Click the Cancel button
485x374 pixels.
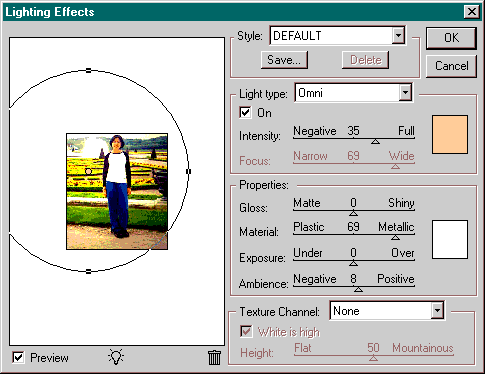pyautogui.click(x=451, y=66)
